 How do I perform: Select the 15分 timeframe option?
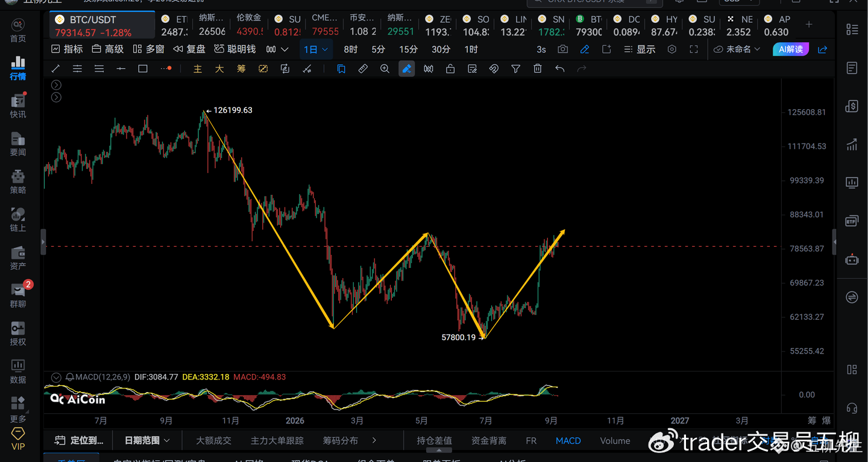408,49
